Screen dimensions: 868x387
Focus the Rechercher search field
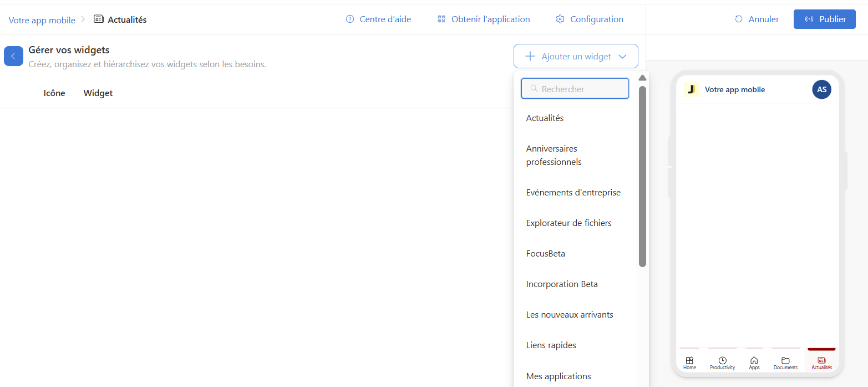click(575, 88)
